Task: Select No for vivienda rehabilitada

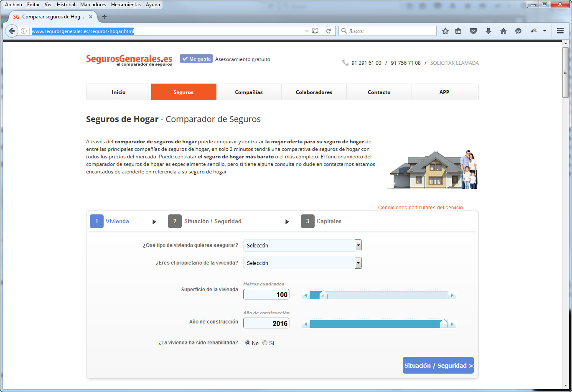Action: tap(247, 342)
